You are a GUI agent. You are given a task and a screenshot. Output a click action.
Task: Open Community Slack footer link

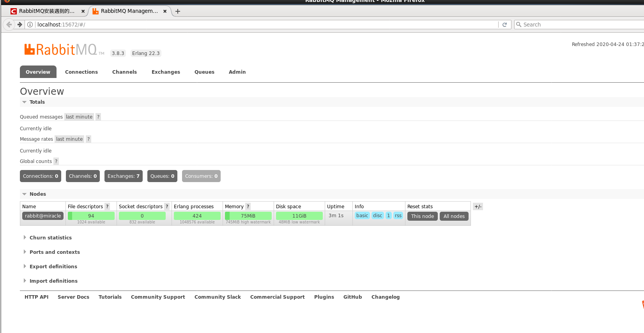click(x=218, y=297)
